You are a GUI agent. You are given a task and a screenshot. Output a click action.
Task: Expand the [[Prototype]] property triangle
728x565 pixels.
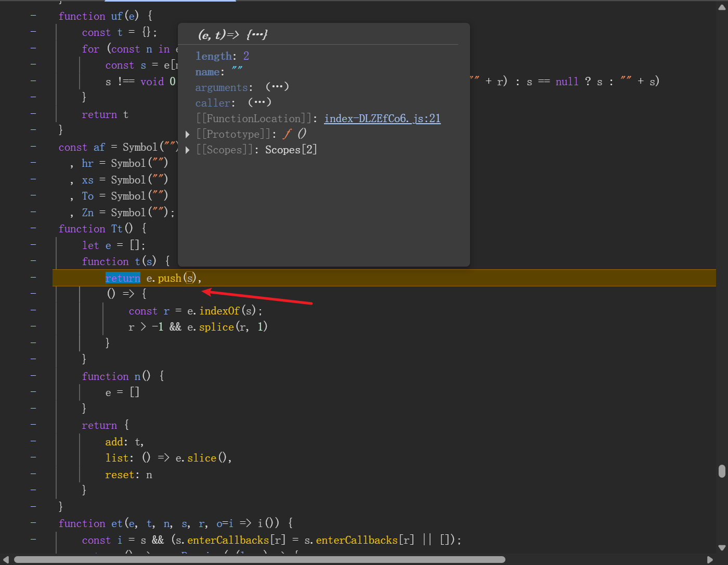(x=188, y=135)
